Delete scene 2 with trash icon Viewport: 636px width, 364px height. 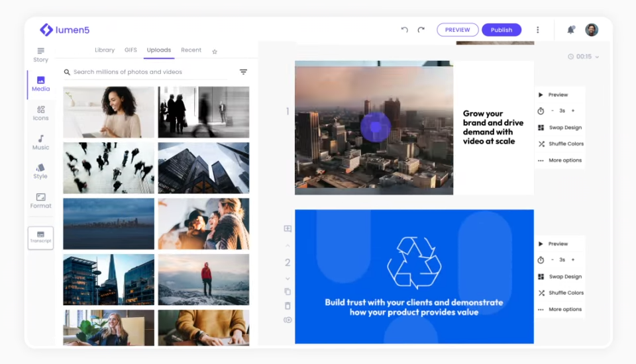tap(288, 306)
